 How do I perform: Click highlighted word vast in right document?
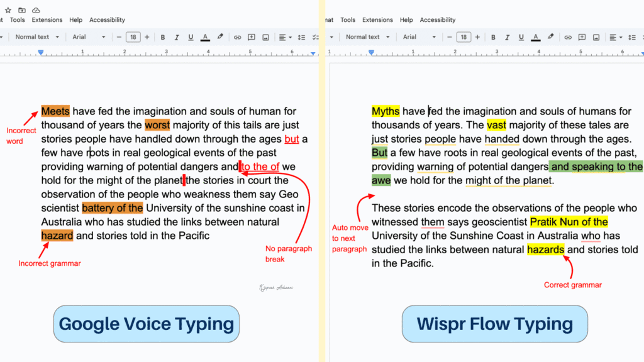click(x=497, y=125)
